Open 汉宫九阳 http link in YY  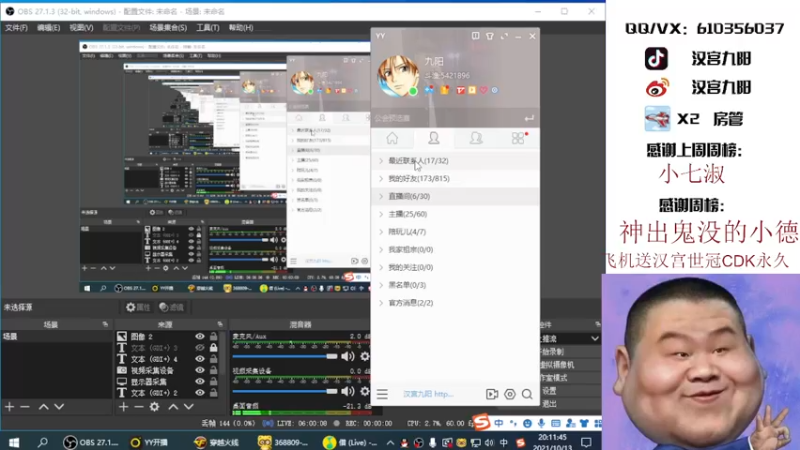coord(428,394)
